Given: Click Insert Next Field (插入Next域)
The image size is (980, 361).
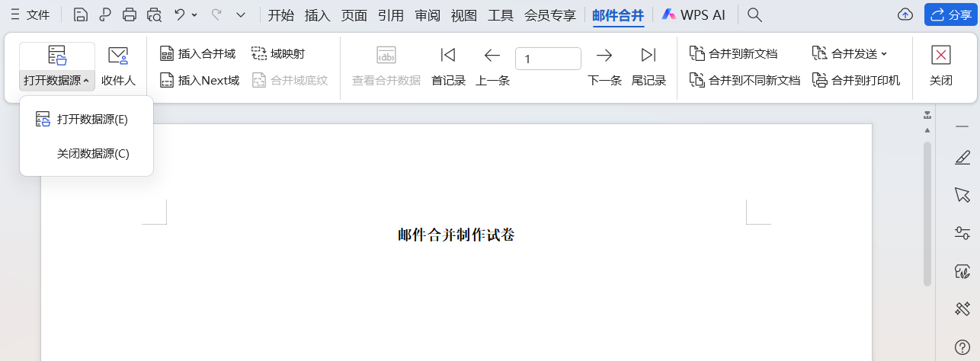Looking at the screenshot, I should coord(200,80).
